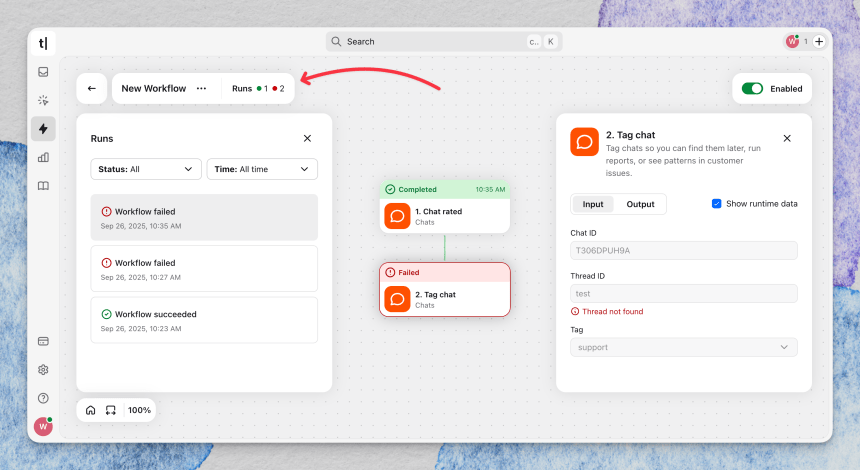Click the user avatar in top right
The height and width of the screenshot is (470, 860).
click(x=792, y=41)
